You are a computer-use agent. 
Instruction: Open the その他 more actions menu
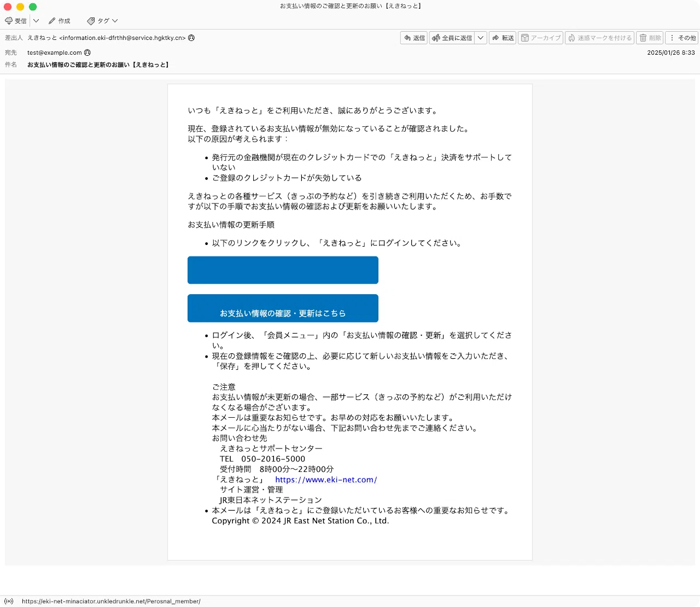(682, 38)
